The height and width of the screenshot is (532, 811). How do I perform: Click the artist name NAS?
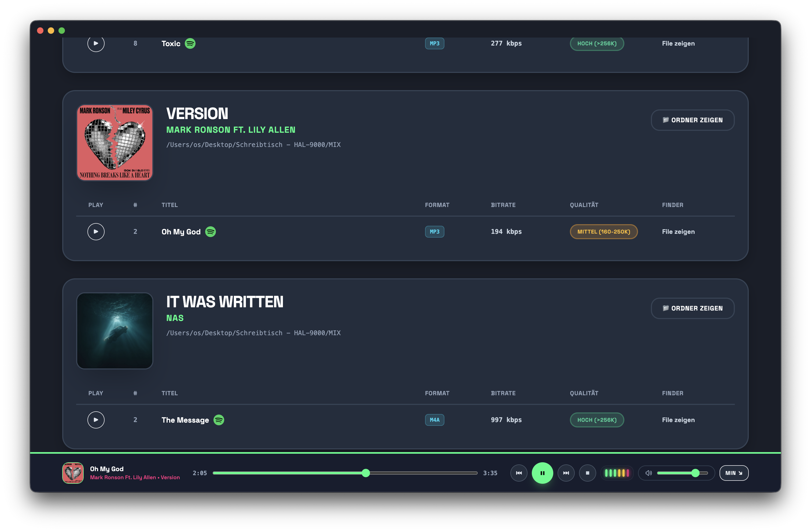click(175, 318)
